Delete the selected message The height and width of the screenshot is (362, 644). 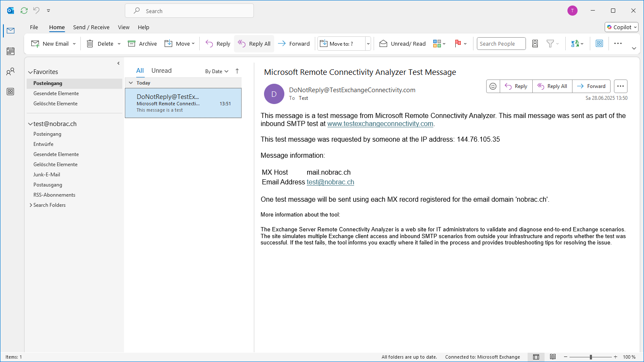100,44
